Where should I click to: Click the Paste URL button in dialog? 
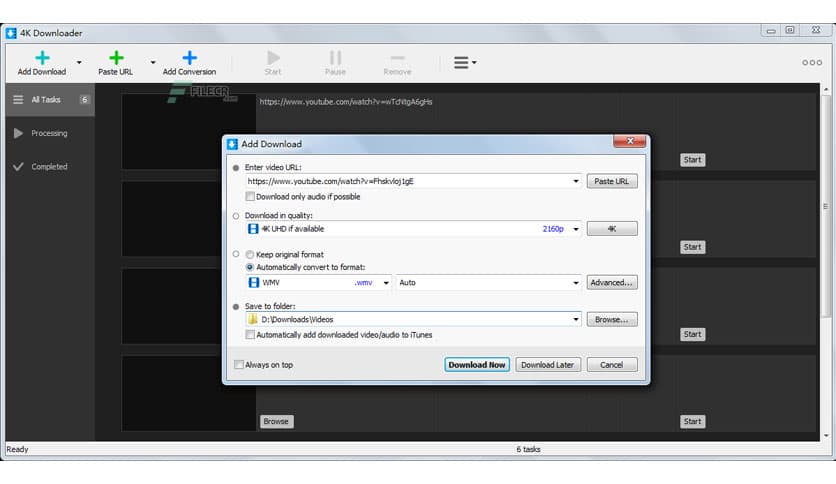pyautogui.click(x=612, y=181)
